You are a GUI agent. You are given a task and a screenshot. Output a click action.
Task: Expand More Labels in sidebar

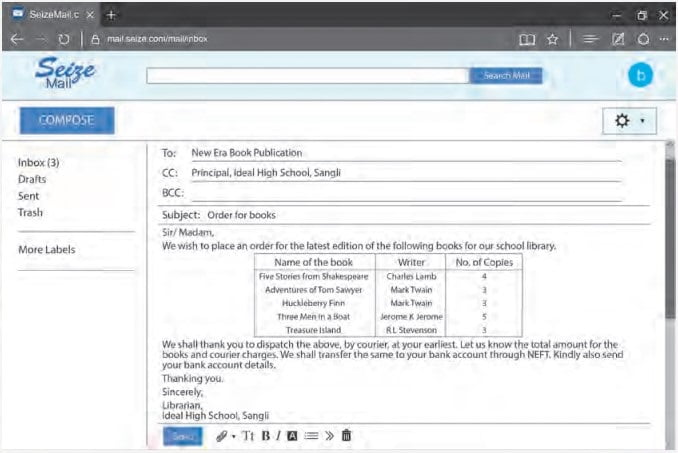click(46, 250)
